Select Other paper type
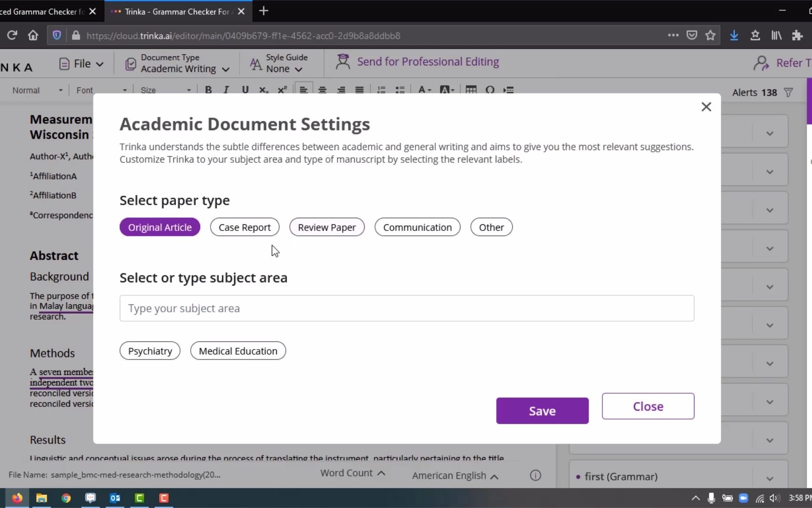The height and width of the screenshot is (508, 812). (x=492, y=227)
